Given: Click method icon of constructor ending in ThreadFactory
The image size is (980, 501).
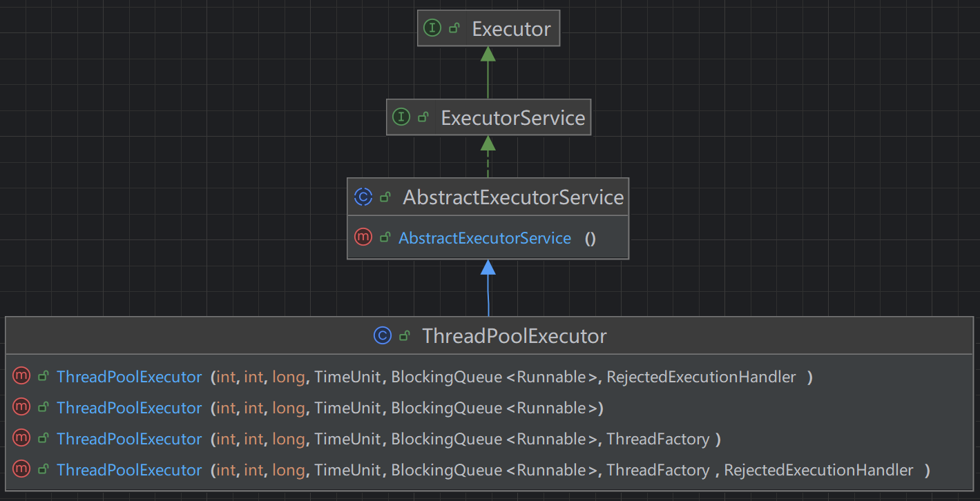Looking at the screenshot, I should (21, 438).
